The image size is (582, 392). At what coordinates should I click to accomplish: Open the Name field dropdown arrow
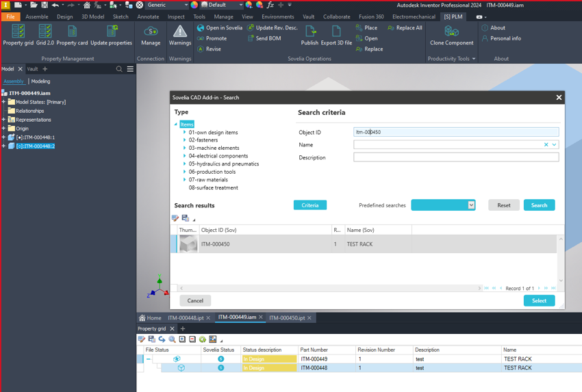tap(554, 144)
